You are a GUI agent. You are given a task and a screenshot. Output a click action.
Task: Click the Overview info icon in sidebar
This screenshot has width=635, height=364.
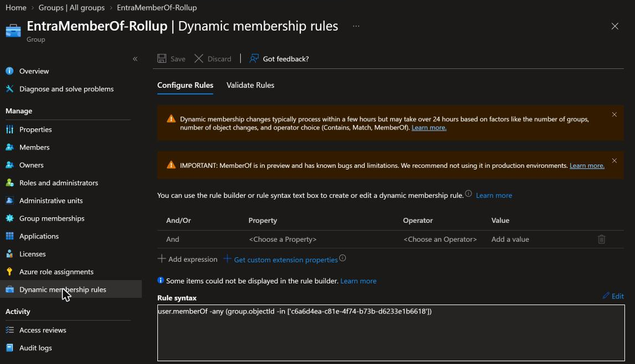9,71
